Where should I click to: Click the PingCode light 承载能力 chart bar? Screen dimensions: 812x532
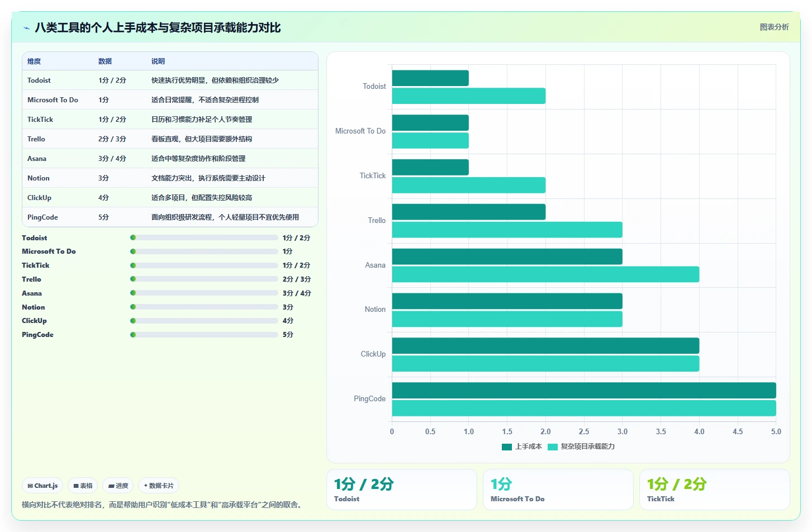coord(584,408)
